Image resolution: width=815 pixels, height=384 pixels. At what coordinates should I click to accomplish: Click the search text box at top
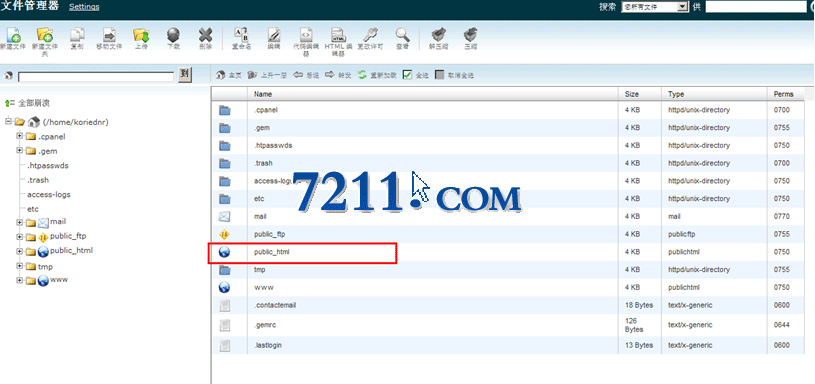pos(755,7)
